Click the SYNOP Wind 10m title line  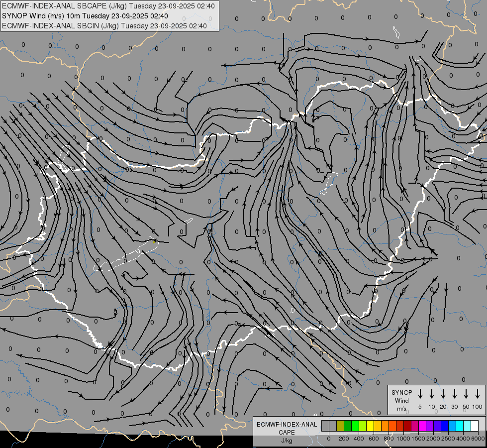click(x=85, y=16)
